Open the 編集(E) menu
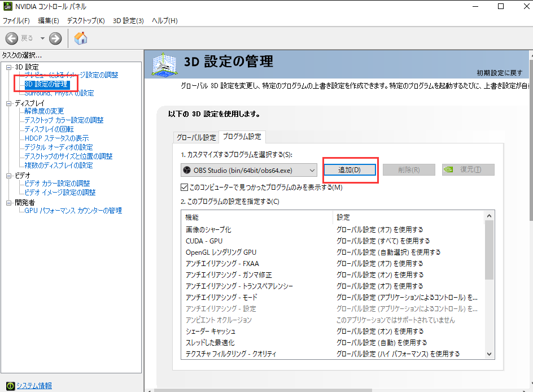The image size is (533, 392). 48,21
